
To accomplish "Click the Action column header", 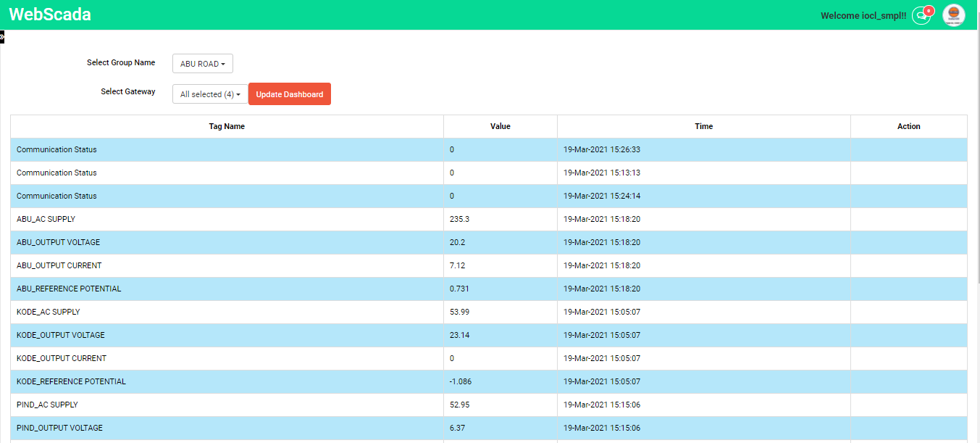I will pos(908,126).
